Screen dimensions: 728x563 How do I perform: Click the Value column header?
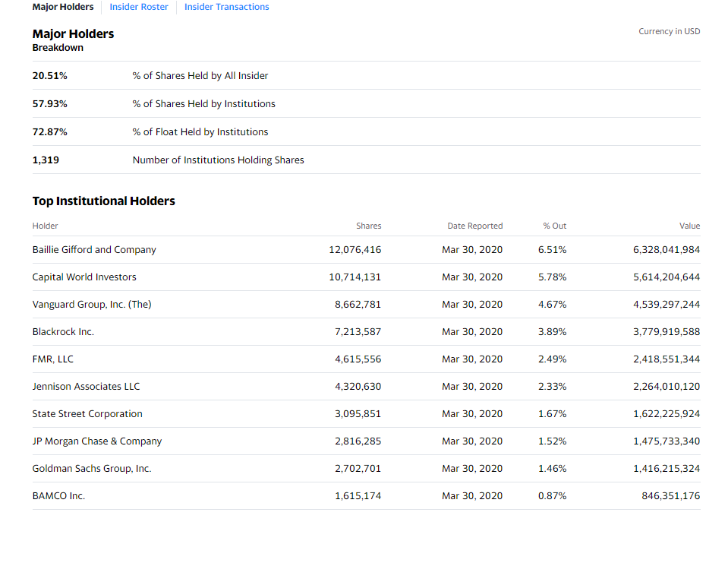pos(689,226)
